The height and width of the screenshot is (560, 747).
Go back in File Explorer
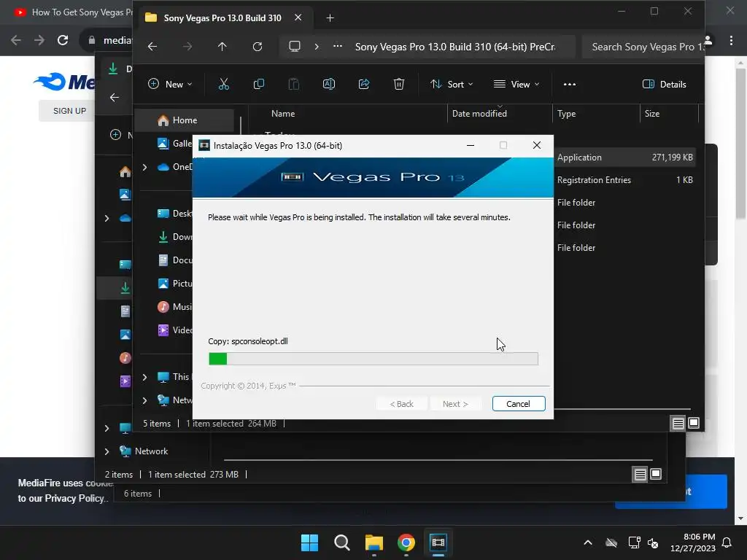[x=152, y=47]
